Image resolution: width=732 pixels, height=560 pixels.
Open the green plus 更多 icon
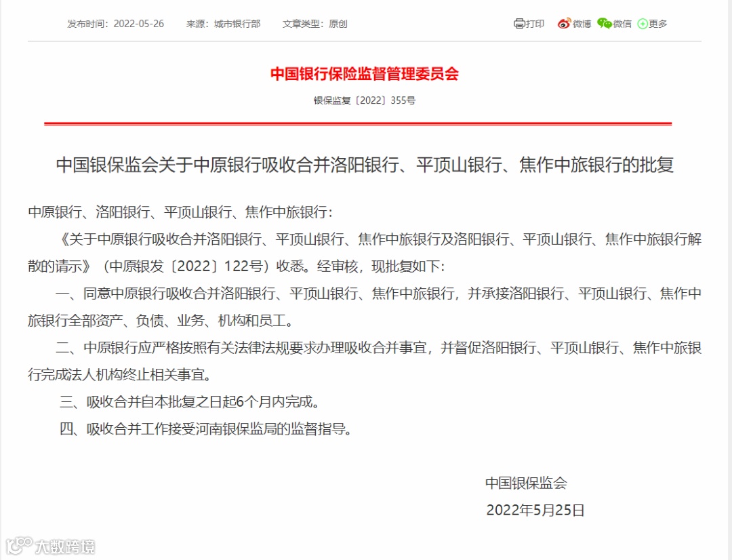643,24
